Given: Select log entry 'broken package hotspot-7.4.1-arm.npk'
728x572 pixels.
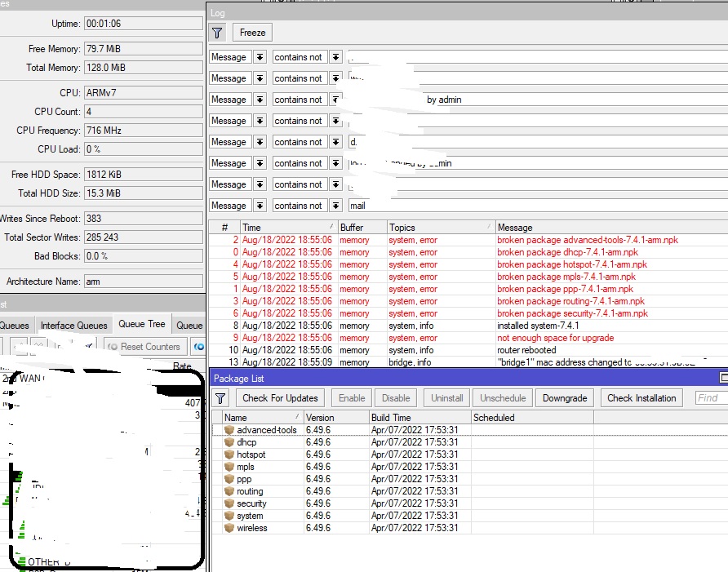Looking at the screenshot, I should click(x=468, y=264).
